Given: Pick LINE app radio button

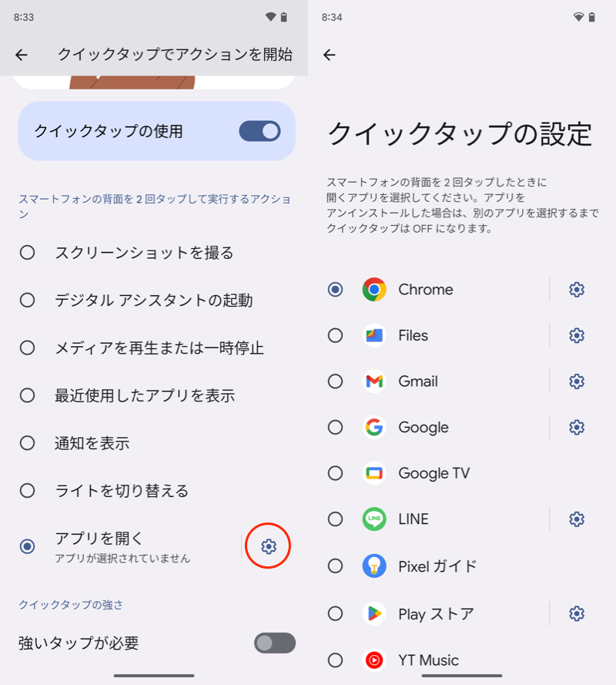Looking at the screenshot, I should [x=336, y=519].
